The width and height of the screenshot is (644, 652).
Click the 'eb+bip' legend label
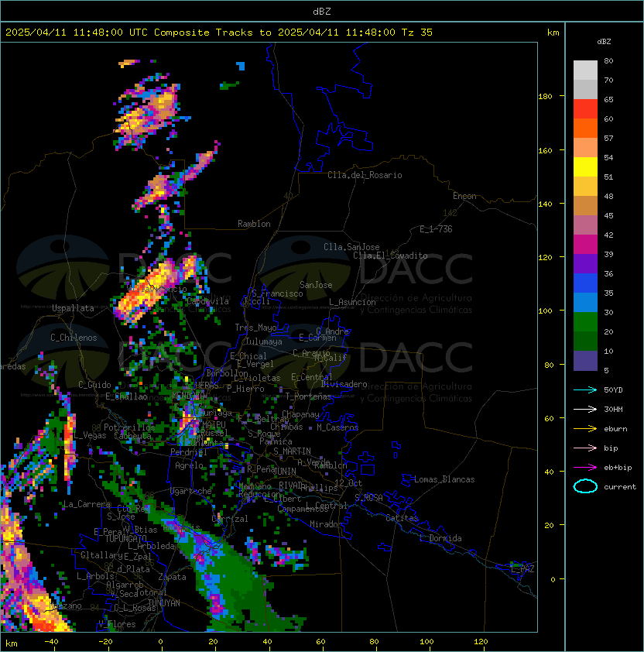(618, 468)
